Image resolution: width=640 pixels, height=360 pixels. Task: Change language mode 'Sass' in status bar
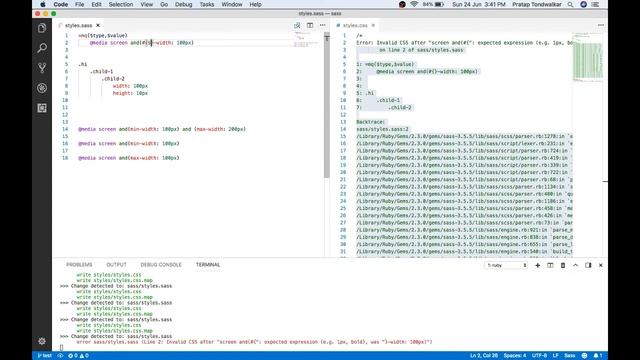569,356
